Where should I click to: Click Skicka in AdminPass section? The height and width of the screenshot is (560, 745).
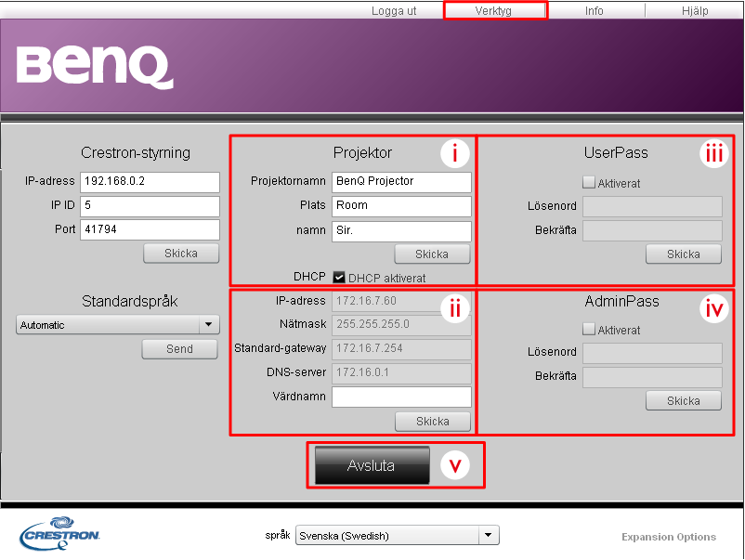pyautogui.click(x=684, y=401)
